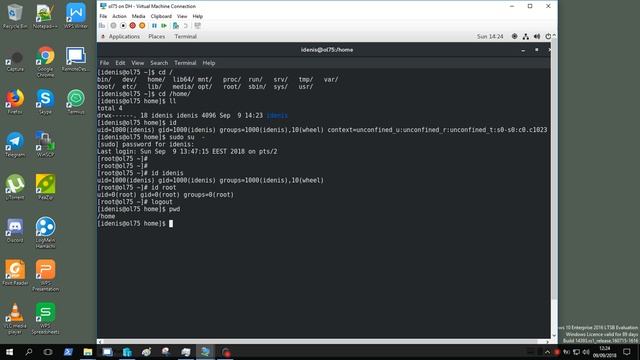Open VM Connection Action menu
Screen dimensions: 640x360
click(119, 16)
